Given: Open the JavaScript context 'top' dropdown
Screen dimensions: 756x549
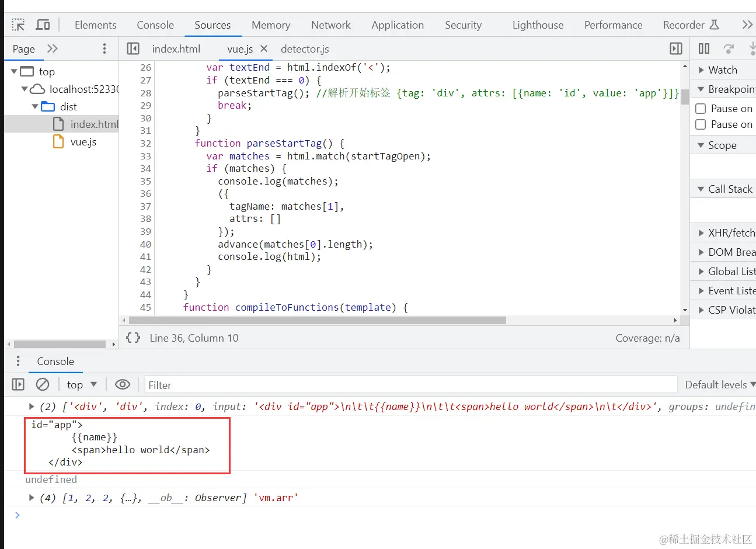Looking at the screenshot, I should tap(82, 384).
